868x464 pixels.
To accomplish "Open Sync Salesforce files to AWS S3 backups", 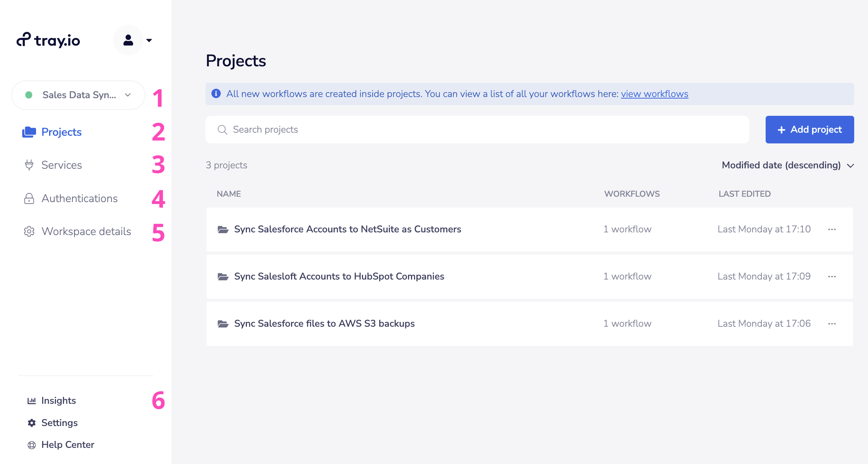I will 324,324.
